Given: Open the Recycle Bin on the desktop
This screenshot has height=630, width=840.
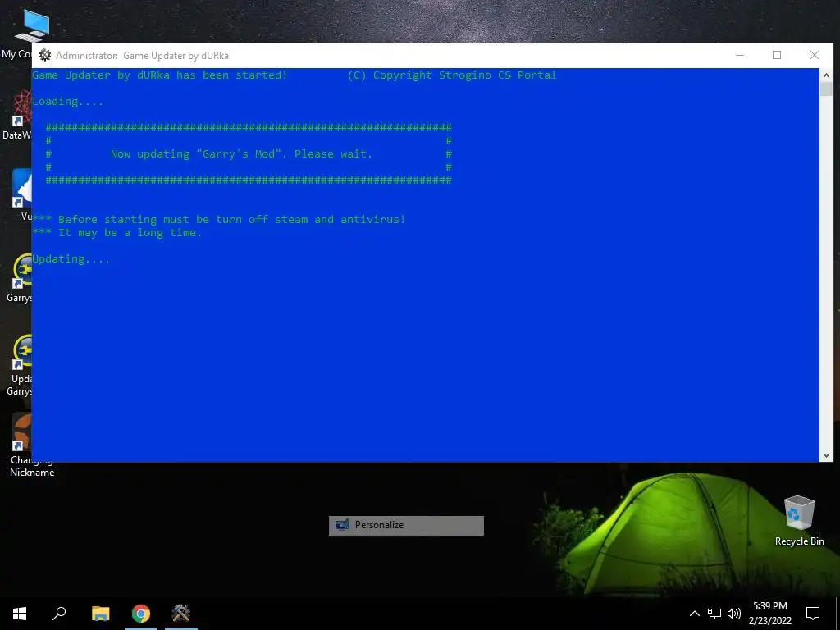Looking at the screenshot, I should click(799, 521).
